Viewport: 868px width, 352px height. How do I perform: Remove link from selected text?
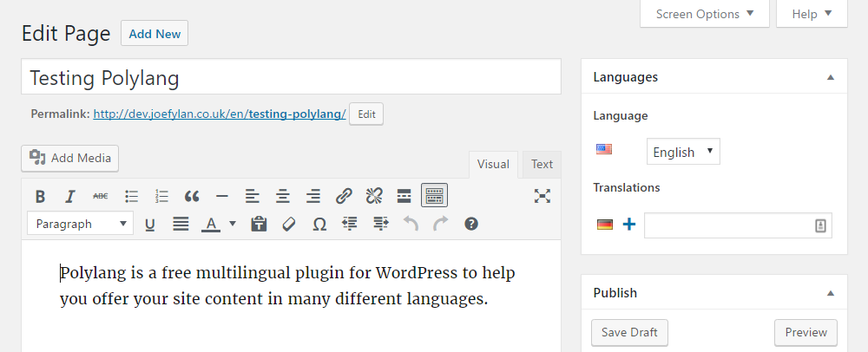pos(374,196)
